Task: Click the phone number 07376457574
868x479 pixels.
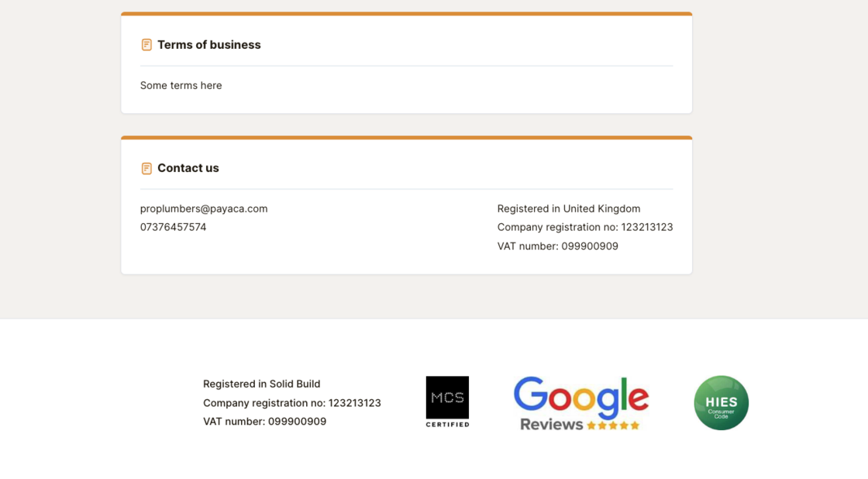Action: coord(174,227)
